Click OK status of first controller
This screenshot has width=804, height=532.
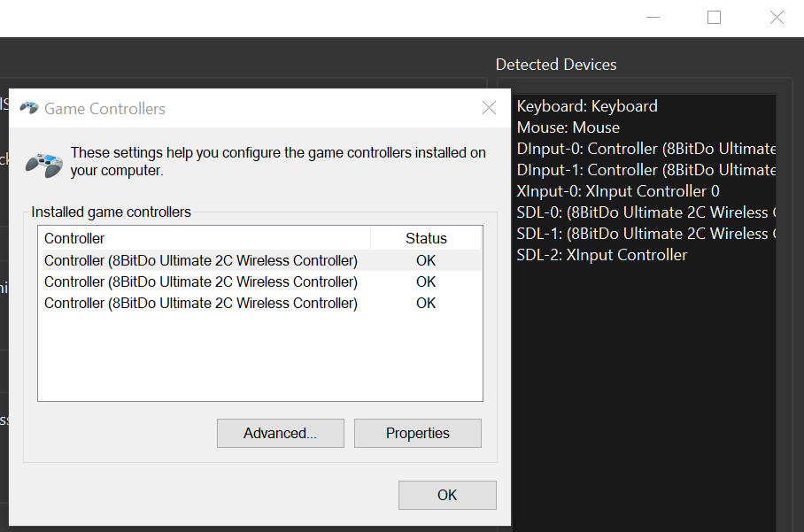pyautogui.click(x=426, y=260)
